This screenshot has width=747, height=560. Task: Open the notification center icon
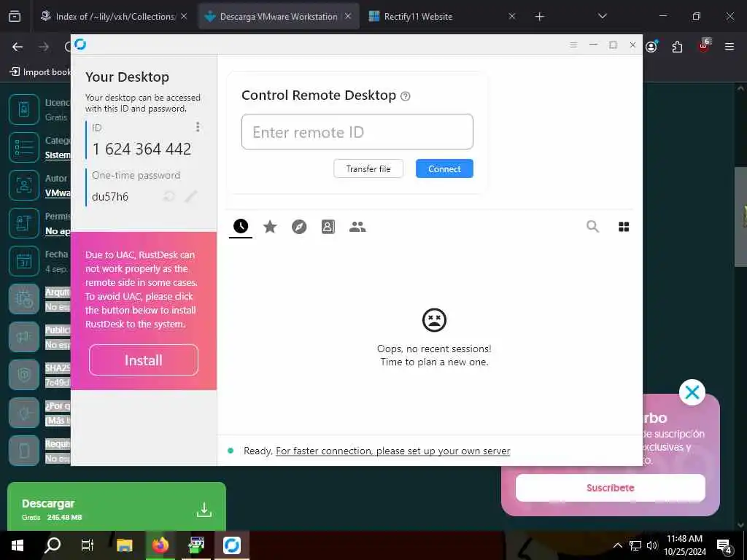click(724, 546)
